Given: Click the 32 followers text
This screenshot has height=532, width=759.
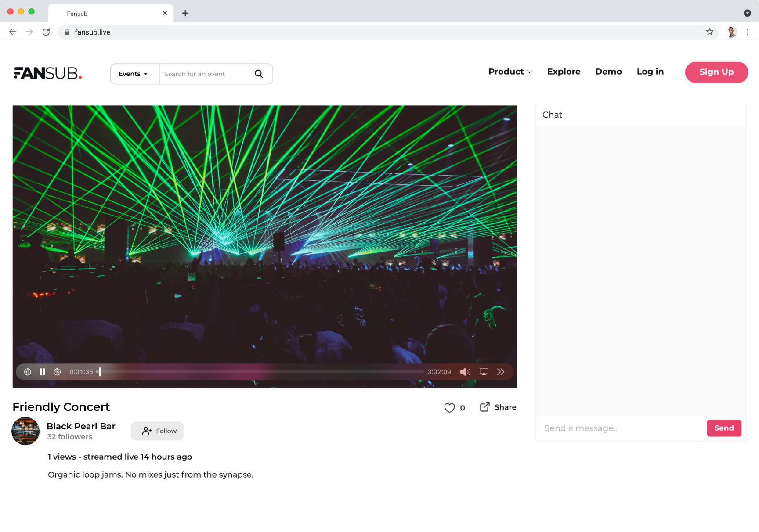Looking at the screenshot, I should tap(70, 437).
